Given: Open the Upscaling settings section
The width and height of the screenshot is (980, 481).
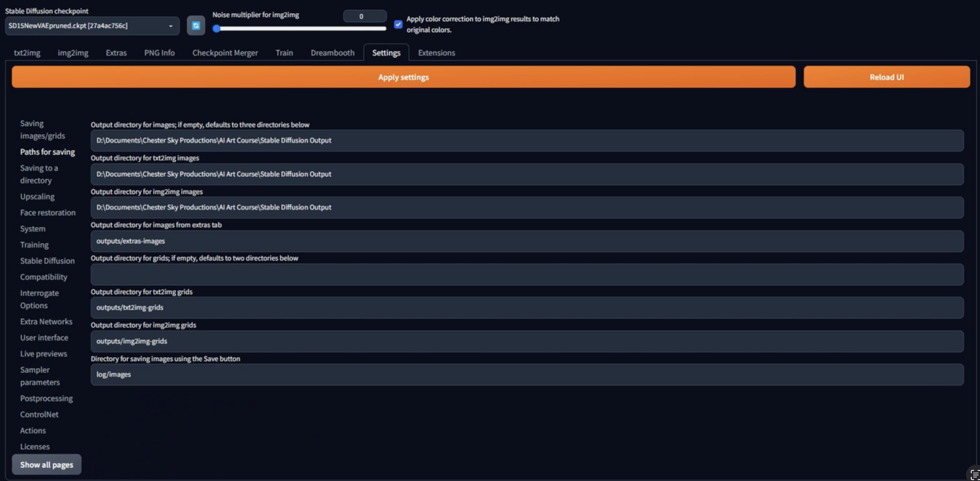Looking at the screenshot, I should click(x=37, y=197).
